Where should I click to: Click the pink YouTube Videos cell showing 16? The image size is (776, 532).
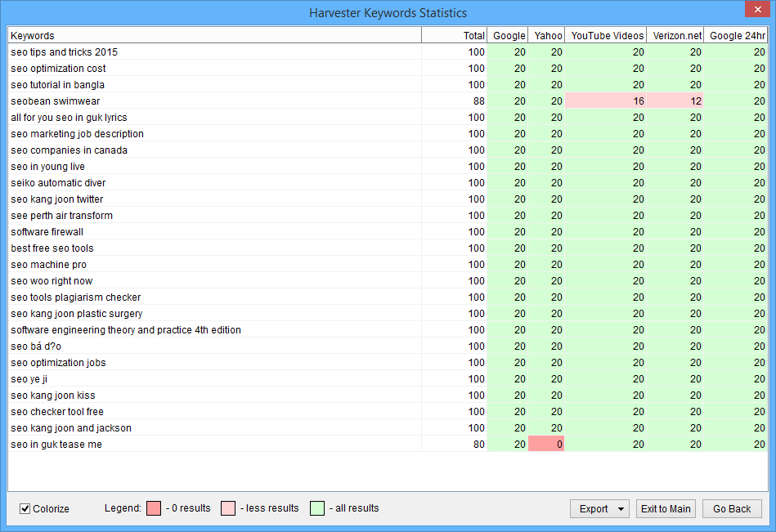click(x=606, y=101)
